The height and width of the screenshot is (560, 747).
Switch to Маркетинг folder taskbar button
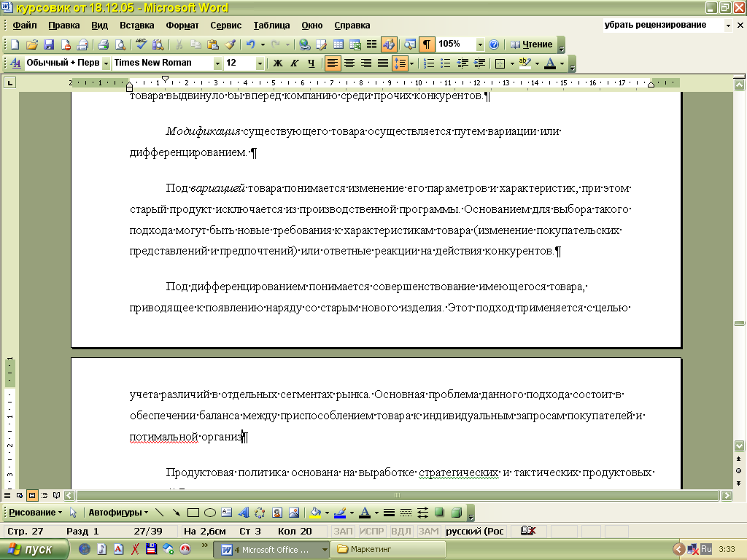tap(390, 550)
